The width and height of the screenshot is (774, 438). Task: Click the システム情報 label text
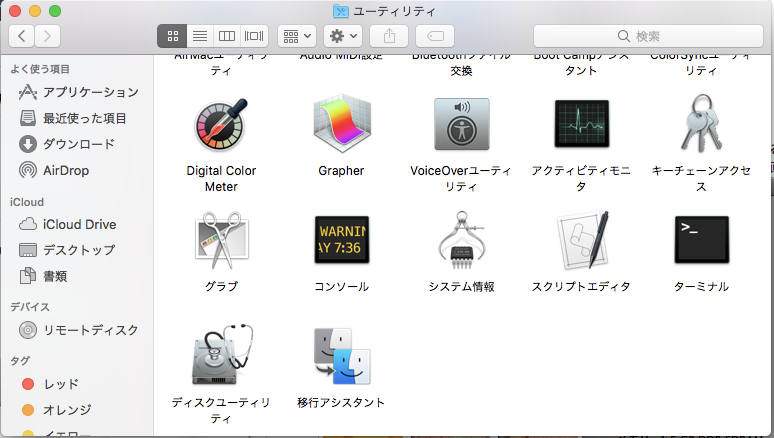point(462,287)
